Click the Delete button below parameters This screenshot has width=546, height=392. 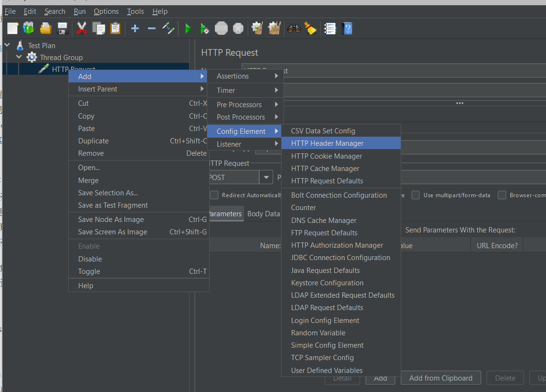pos(505,378)
